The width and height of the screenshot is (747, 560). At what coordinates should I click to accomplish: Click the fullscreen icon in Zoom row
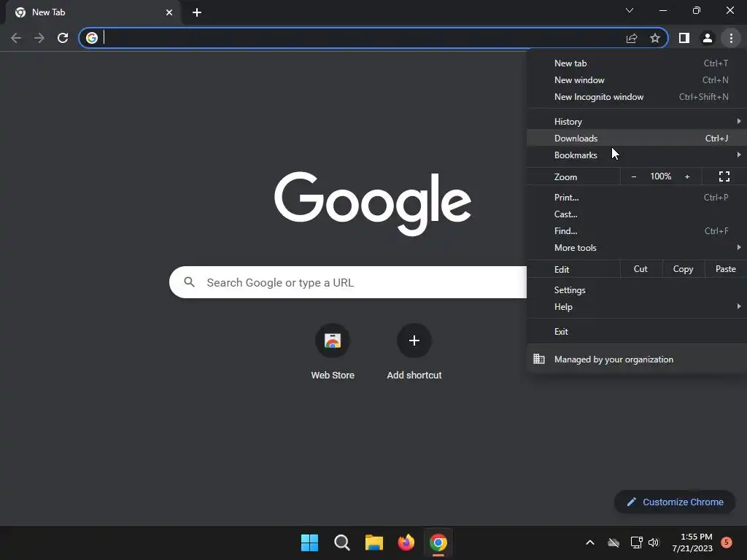click(724, 176)
